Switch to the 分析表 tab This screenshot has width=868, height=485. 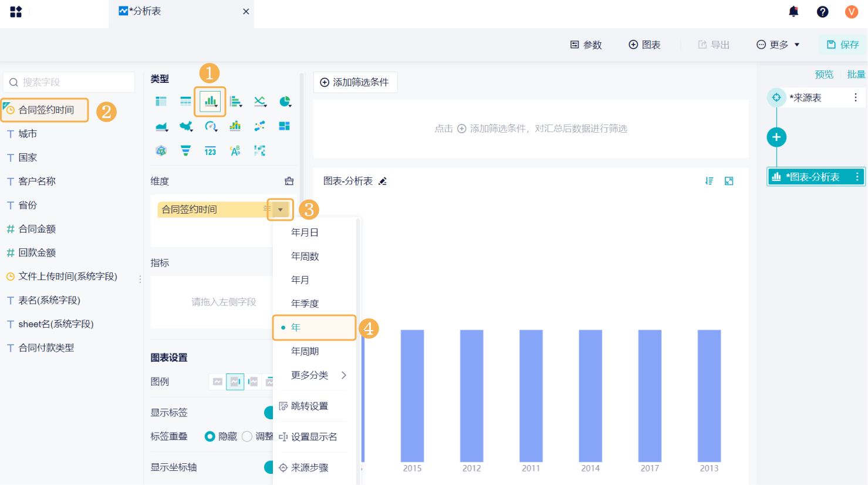181,12
